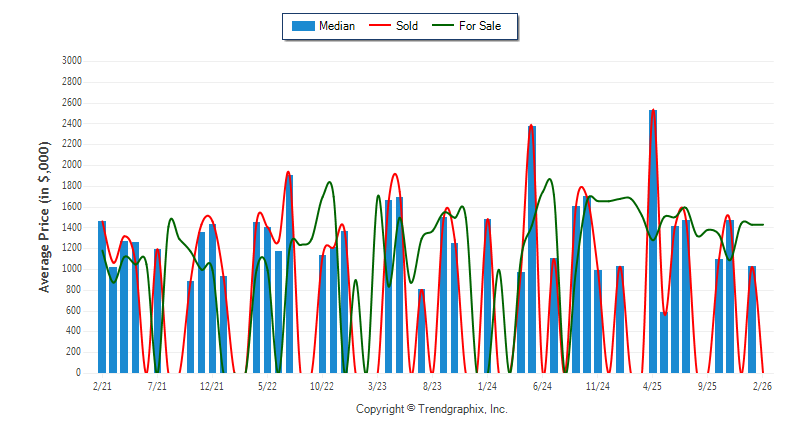Click the 8/23 x-axis date label
Screen dimensions: 800x434
point(433,386)
